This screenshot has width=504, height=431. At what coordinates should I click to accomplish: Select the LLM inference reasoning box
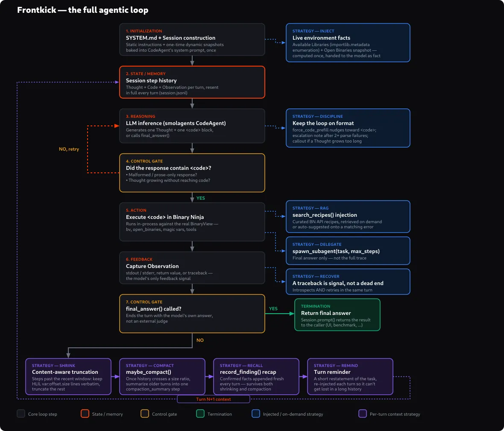click(192, 126)
